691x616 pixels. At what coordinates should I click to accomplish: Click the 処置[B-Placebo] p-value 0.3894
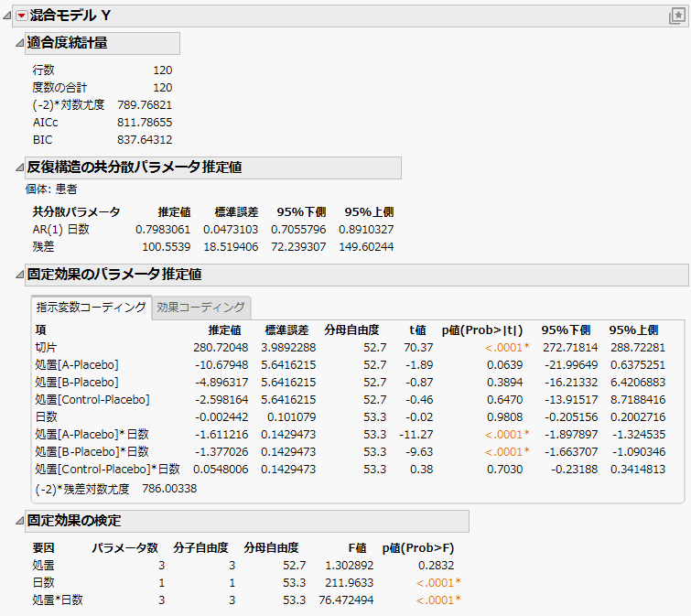point(504,382)
